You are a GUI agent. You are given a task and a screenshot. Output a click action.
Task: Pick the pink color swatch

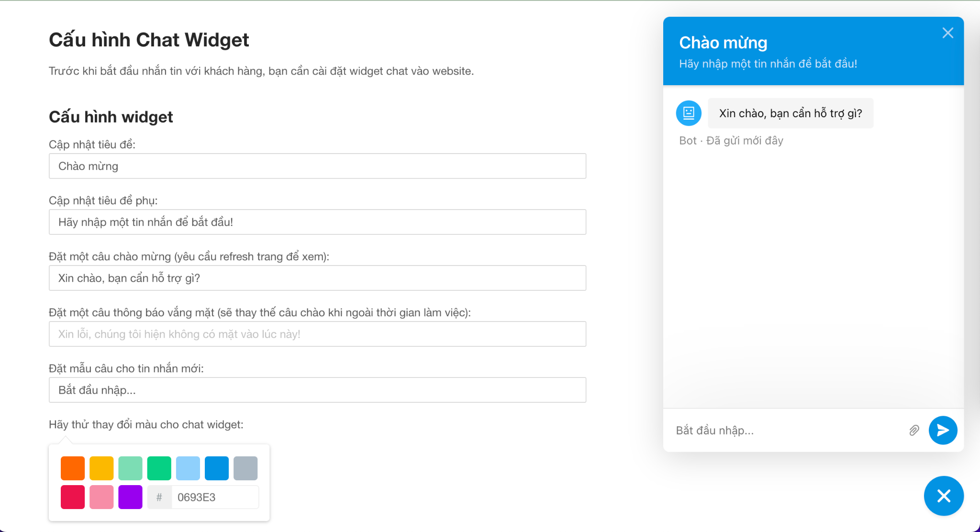pyautogui.click(x=101, y=497)
